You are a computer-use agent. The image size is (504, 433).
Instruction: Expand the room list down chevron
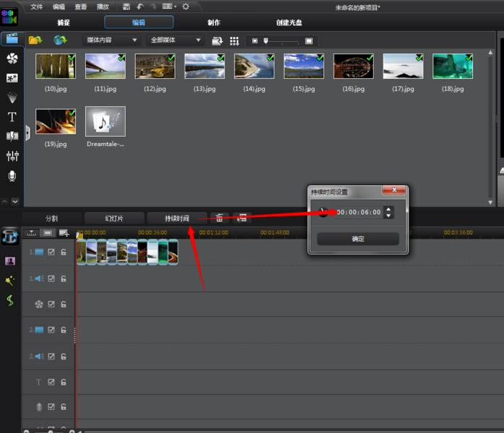pyautogui.click(x=14, y=202)
